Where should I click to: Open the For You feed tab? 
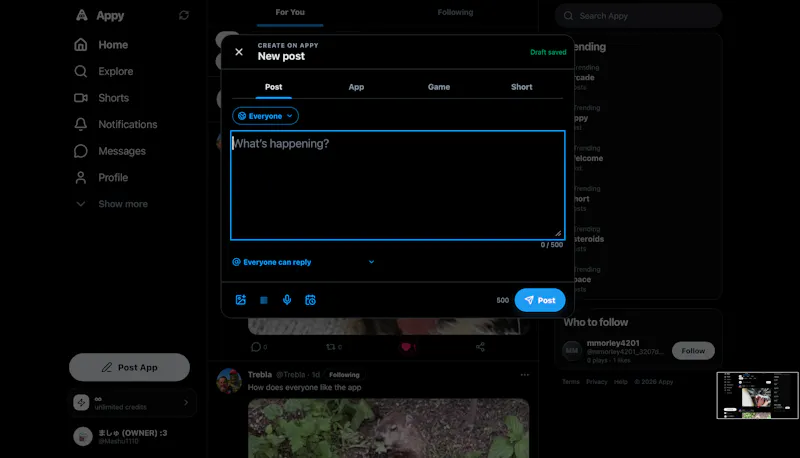[x=290, y=12]
